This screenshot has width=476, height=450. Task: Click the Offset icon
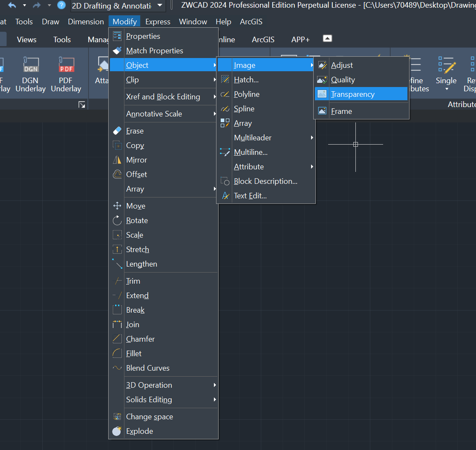click(x=117, y=174)
